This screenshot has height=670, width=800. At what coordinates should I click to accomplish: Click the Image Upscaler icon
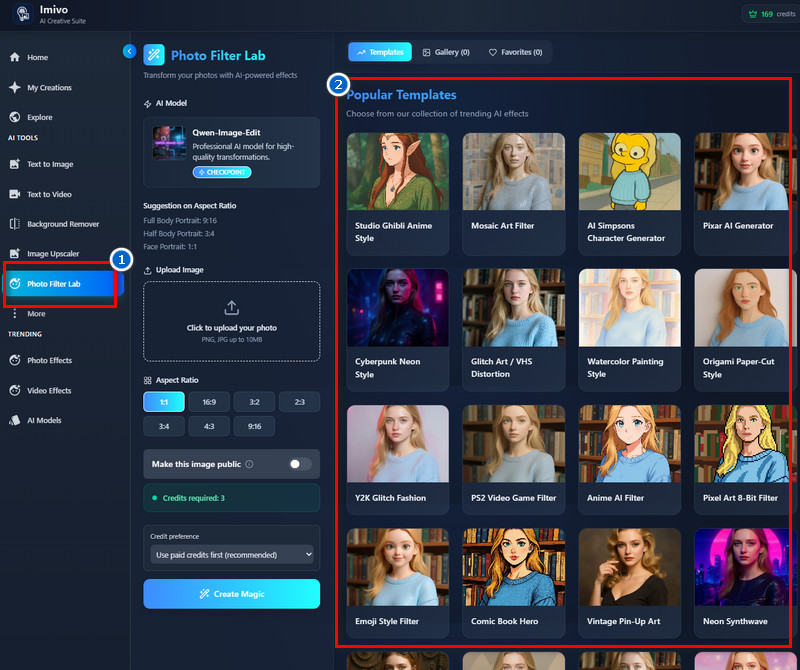pyautogui.click(x=15, y=253)
